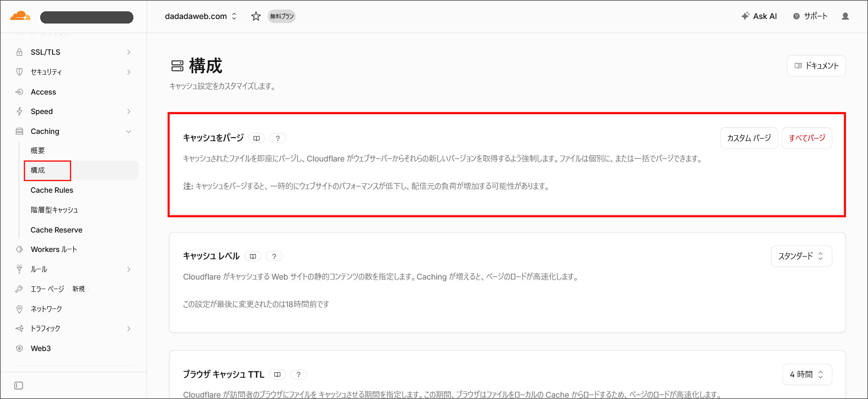Expand the セキュリティ menu chevron
This screenshot has width=868, height=399.
(x=129, y=72)
